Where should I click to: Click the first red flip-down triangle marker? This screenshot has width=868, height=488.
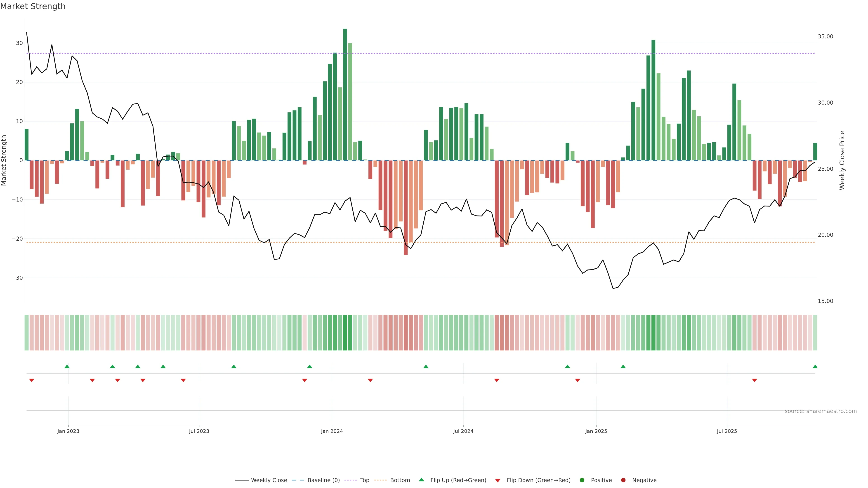(x=32, y=380)
